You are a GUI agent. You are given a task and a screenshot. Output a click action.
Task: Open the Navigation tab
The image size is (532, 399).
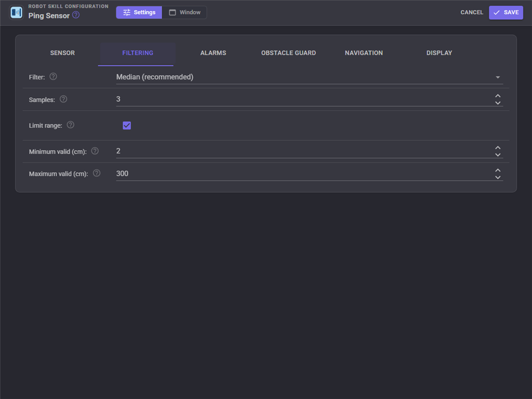[364, 53]
